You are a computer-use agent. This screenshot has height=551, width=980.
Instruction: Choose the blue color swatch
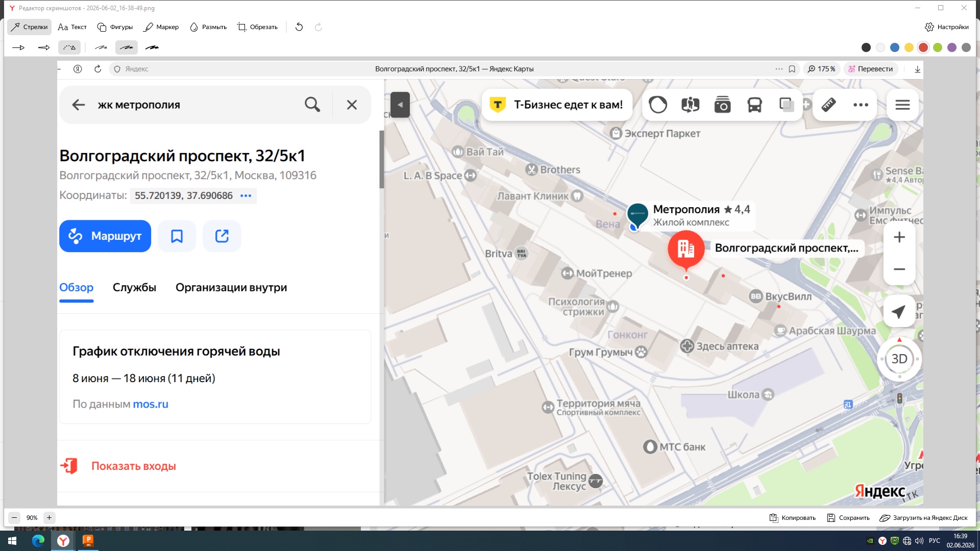(895, 47)
